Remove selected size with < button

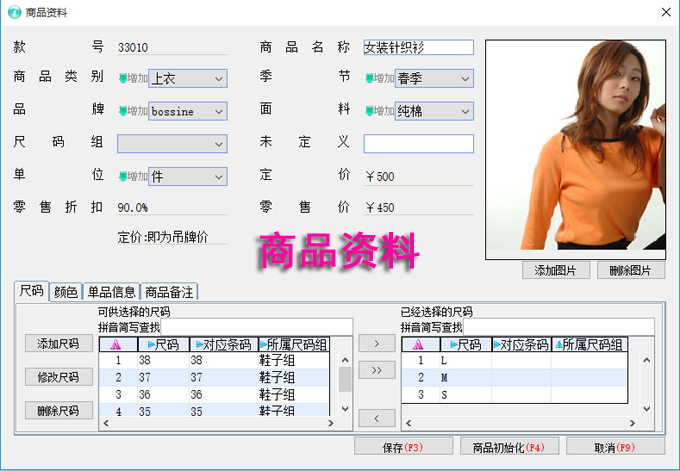376,417
